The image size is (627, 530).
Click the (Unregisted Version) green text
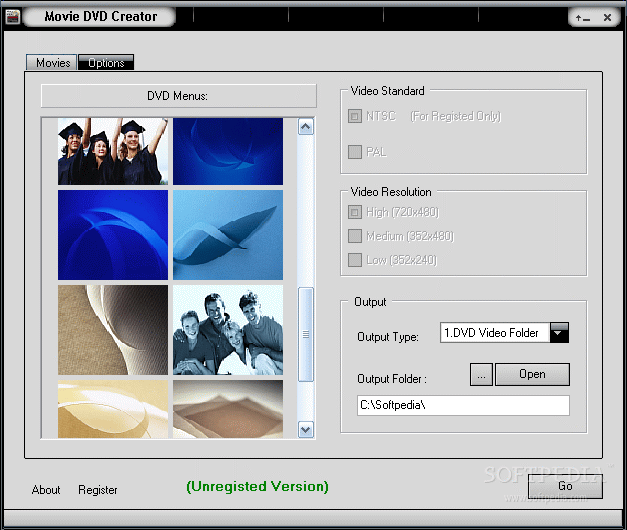click(258, 486)
